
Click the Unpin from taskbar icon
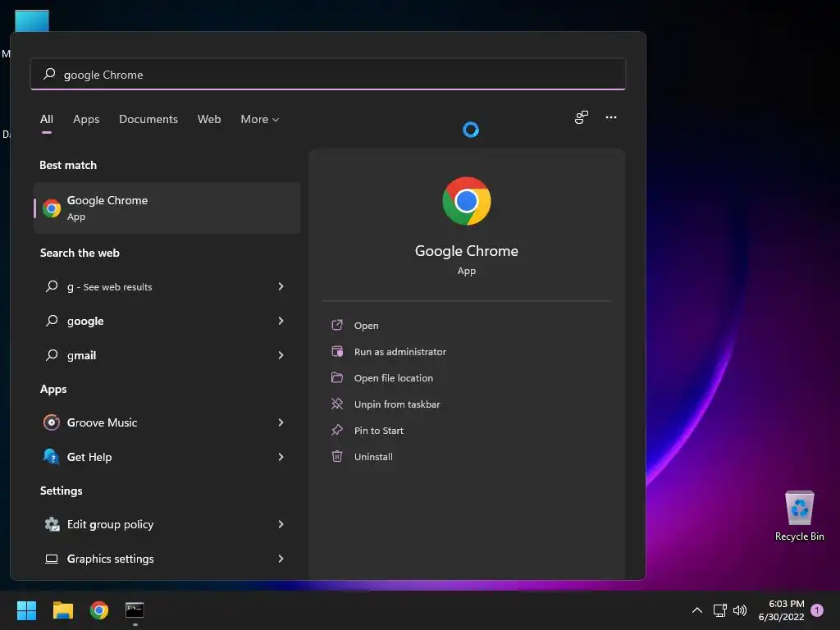pyautogui.click(x=337, y=404)
